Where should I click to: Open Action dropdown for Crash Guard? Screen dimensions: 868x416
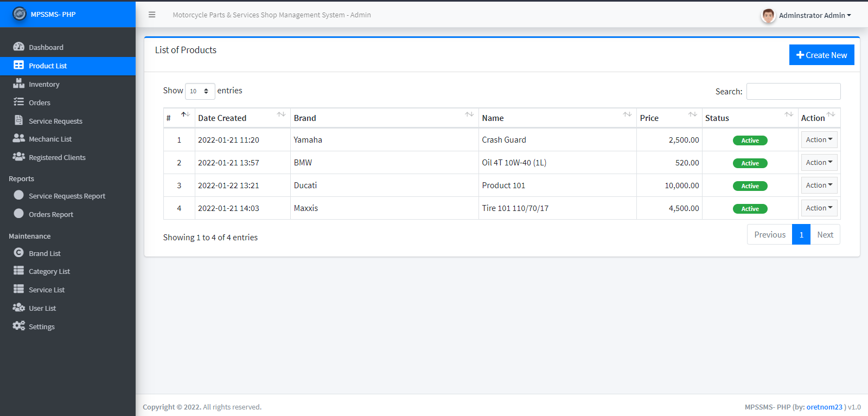[819, 140]
